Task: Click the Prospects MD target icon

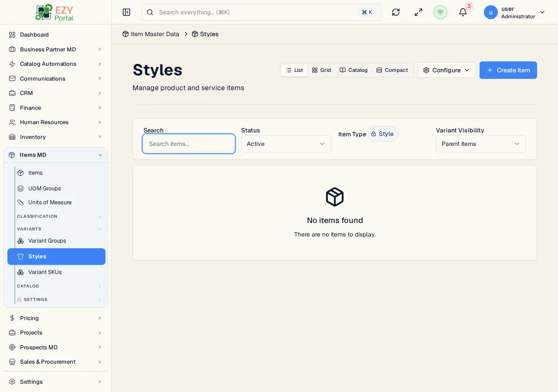Action: coord(12,347)
